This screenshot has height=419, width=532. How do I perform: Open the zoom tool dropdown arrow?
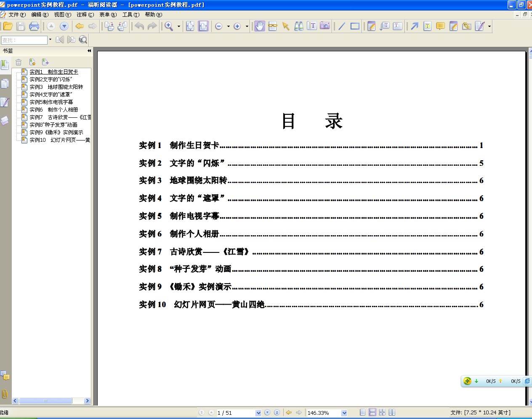tap(179, 26)
